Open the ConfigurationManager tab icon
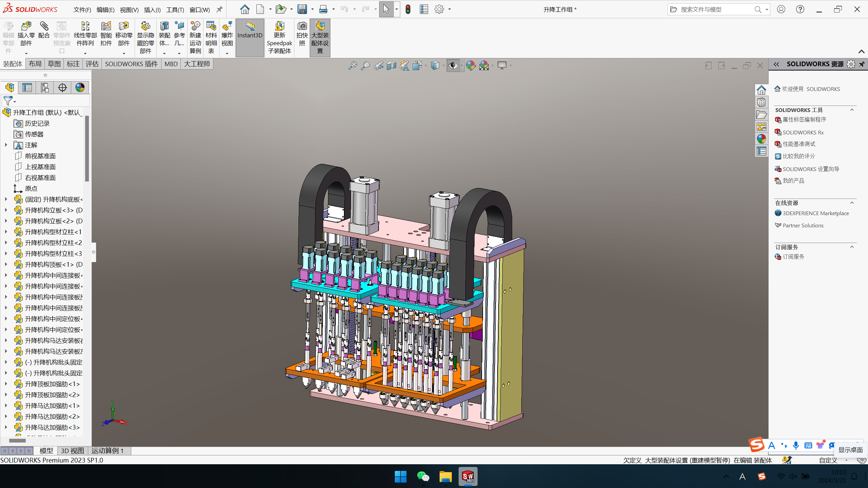Image resolution: width=868 pixels, height=488 pixels. pos(45,88)
